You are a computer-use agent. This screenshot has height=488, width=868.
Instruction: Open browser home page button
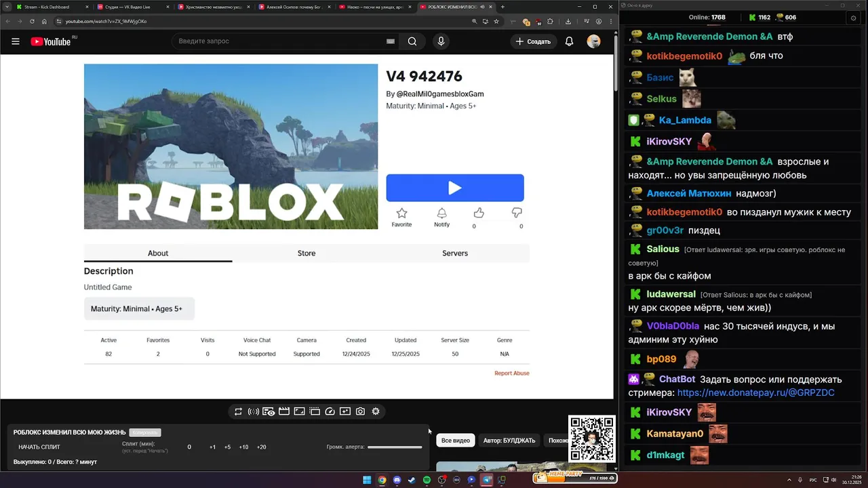coord(44,21)
